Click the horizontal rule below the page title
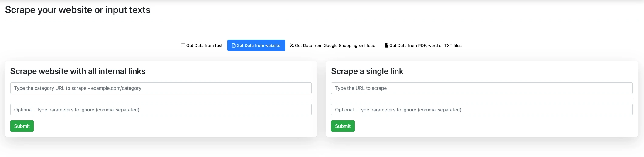This screenshot has height=157, width=644. click(321, 20)
